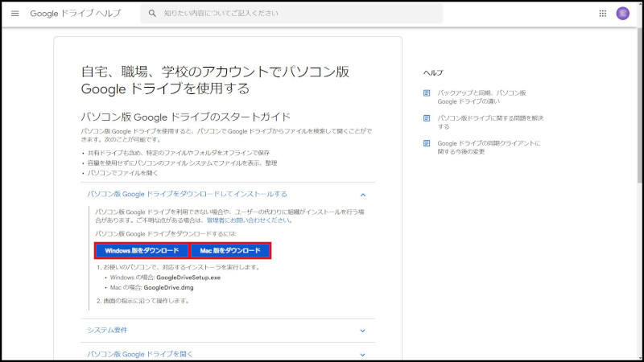Viewport: 644px width, 362px height.
Task: Click article icon beside 問題を解決する link
Action: 427,118
